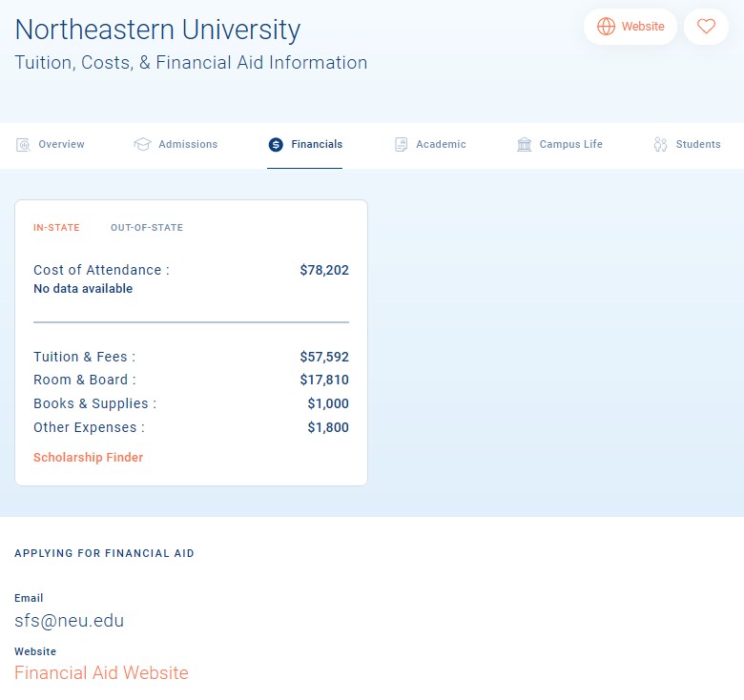Click the 'Cost of Attendance :' label
This screenshot has height=700, width=744.
click(101, 270)
